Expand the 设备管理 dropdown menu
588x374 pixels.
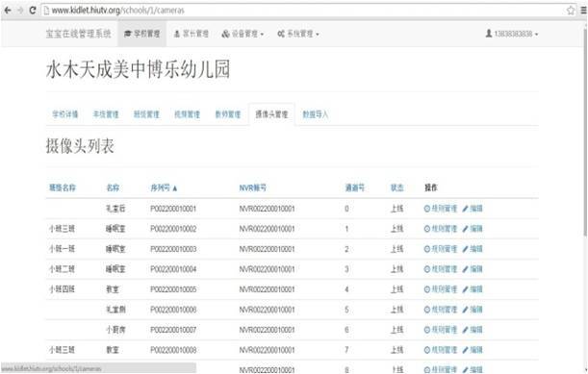pyautogui.click(x=243, y=34)
